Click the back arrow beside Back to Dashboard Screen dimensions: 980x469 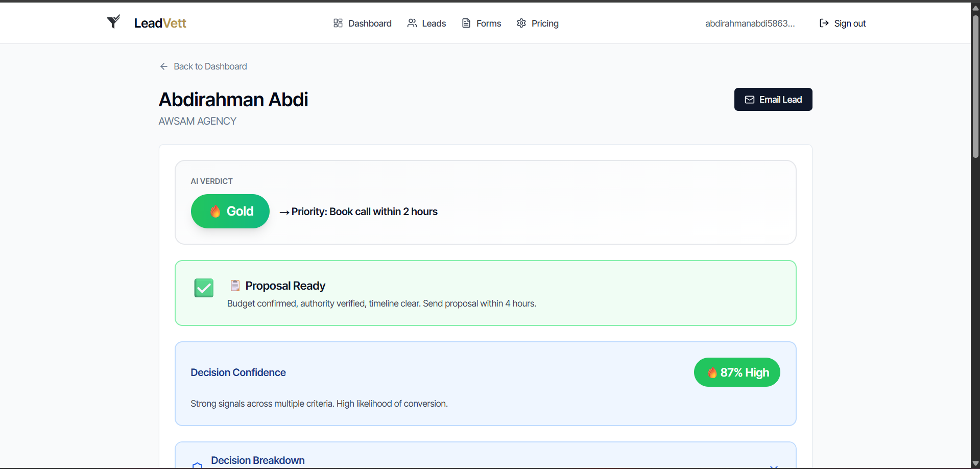[163, 66]
